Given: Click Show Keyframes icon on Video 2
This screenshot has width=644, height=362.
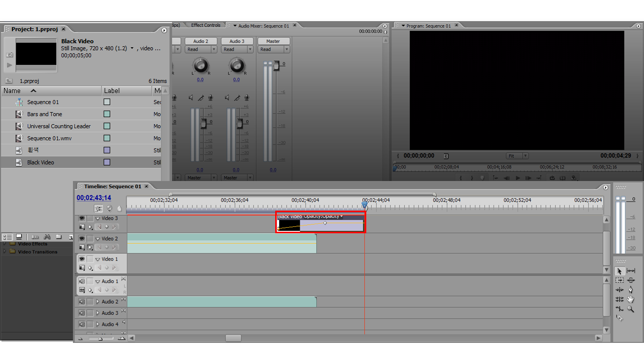Looking at the screenshot, I should [x=90, y=247].
